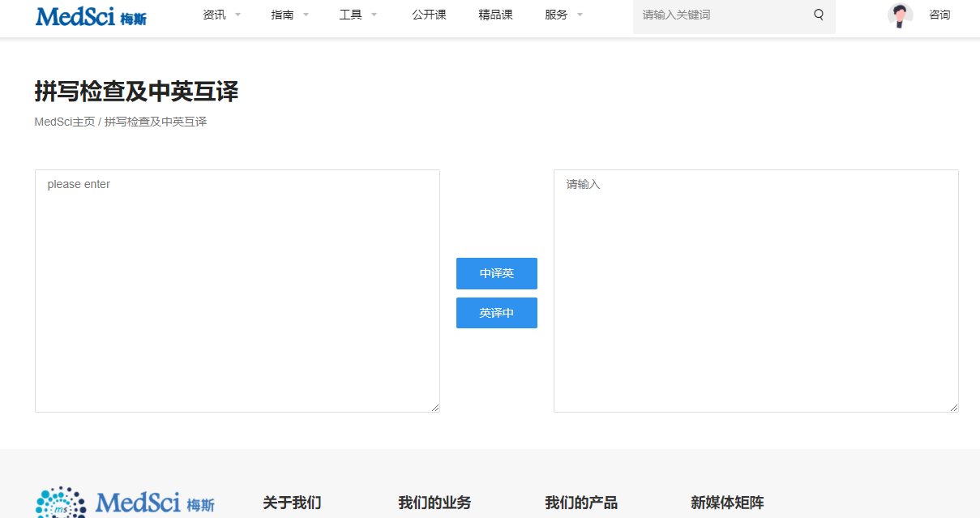The width and height of the screenshot is (980, 518).
Task: Expand the 指南 dropdown menu
Action: [282, 14]
